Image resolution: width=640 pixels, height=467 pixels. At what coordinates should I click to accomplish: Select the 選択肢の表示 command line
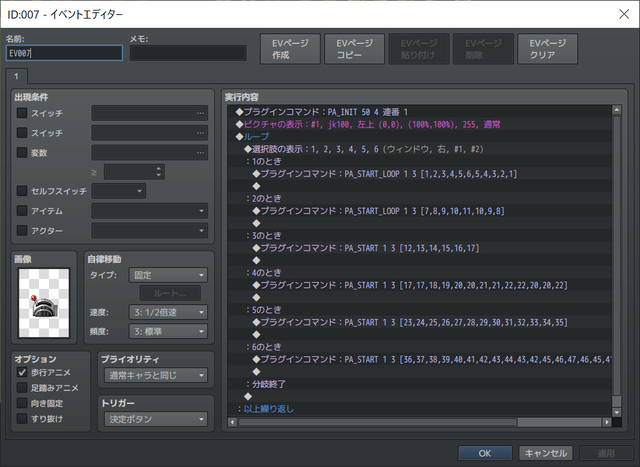[x=420, y=149]
